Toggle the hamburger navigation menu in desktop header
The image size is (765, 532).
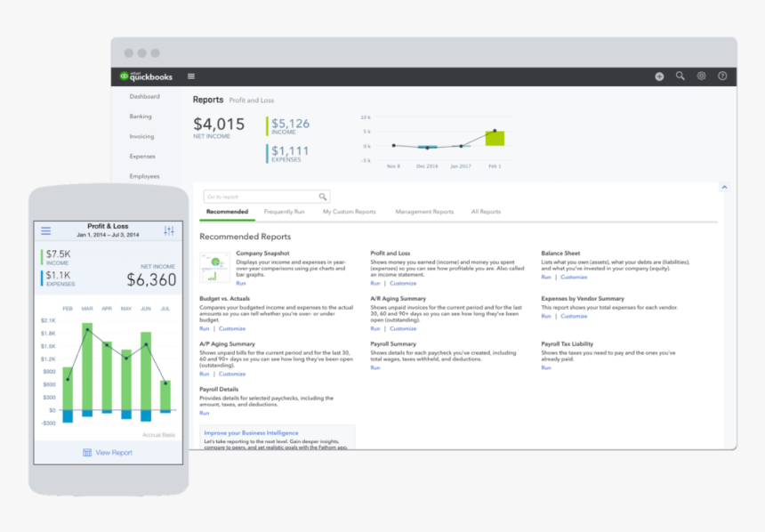[191, 77]
